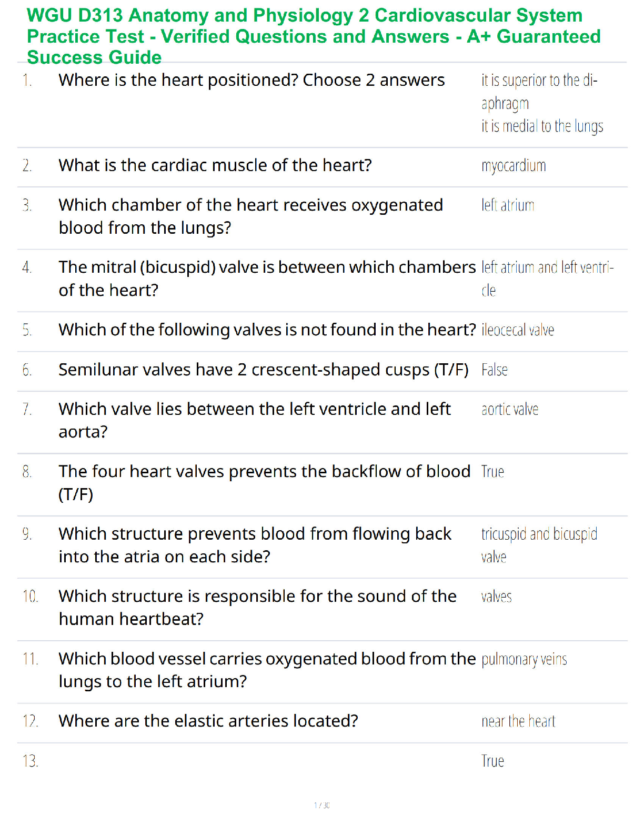Screen dimensions: 644x834
Task: Click the "False" answer for question 6
Action: point(495,370)
